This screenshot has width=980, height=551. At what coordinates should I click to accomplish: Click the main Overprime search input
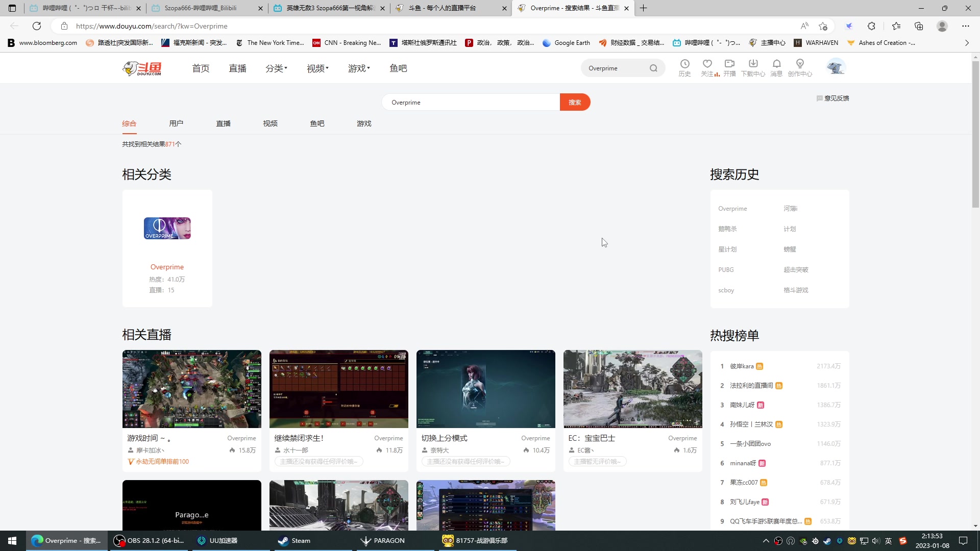[x=471, y=103]
